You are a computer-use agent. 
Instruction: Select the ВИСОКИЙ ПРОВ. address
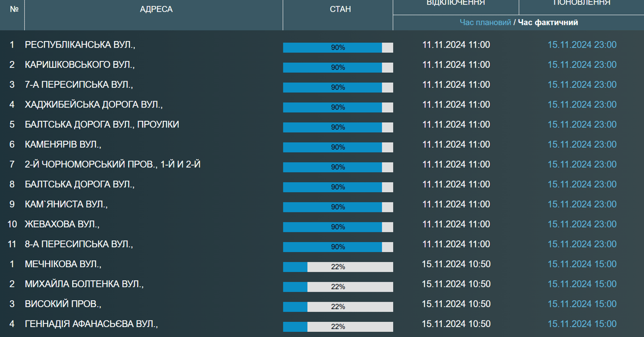63,304
